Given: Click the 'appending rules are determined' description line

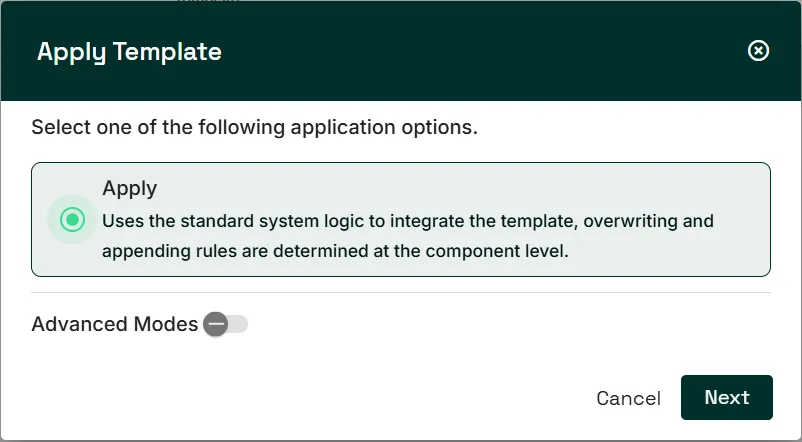Looking at the screenshot, I should (x=335, y=251).
